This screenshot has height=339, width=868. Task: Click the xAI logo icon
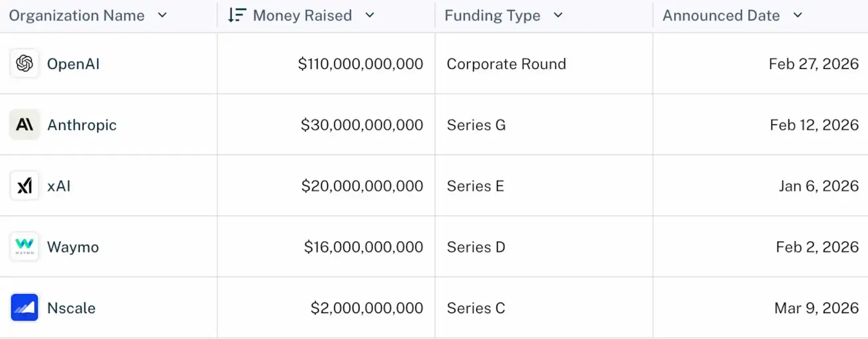(x=24, y=186)
